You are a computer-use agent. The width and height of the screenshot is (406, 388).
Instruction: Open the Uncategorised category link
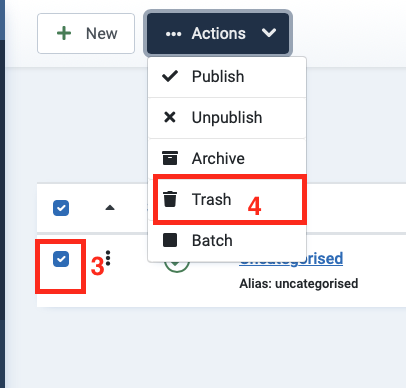(291, 259)
